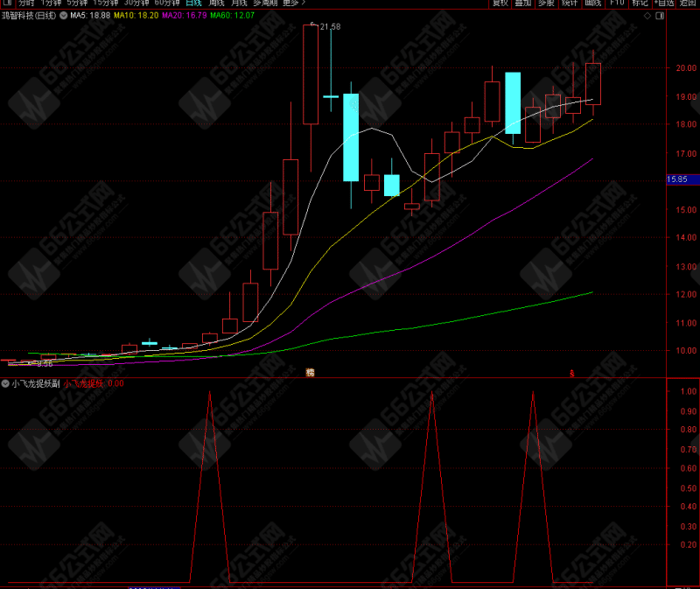Screen dimensions: 700x589
Task: Click the red S marker near chart bottom
Action: click(x=572, y=374)
